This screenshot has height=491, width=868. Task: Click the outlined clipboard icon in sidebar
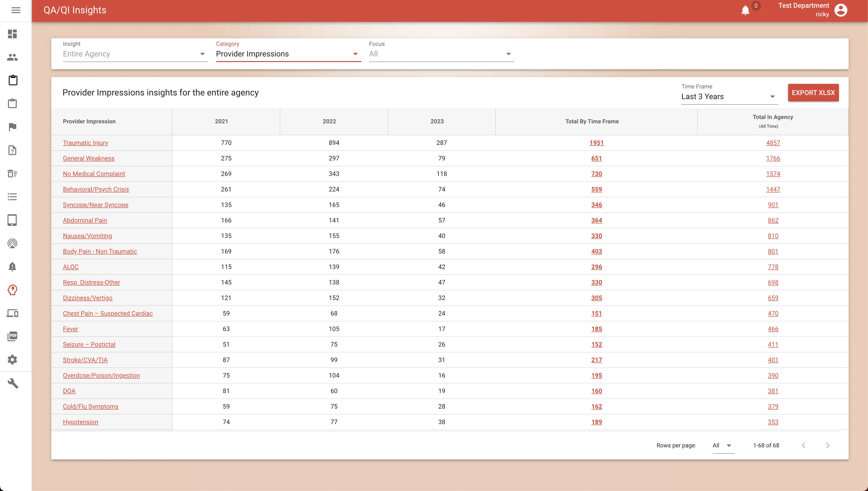12,103
